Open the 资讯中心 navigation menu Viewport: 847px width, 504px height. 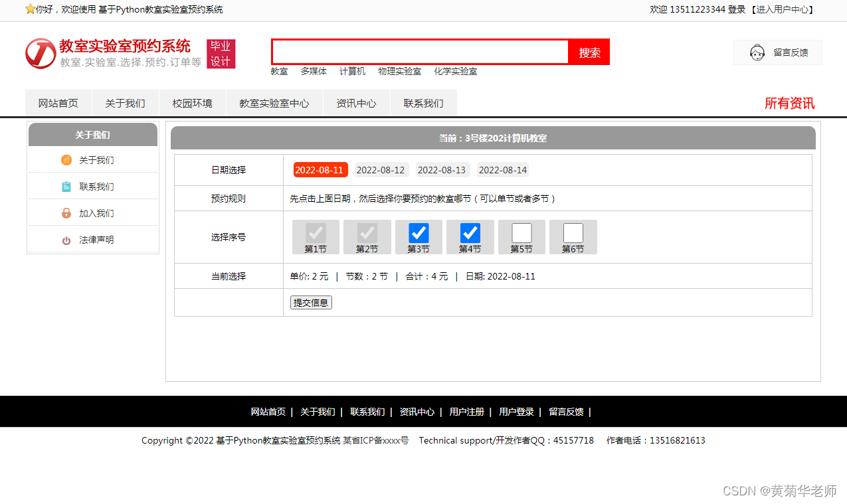tap(357, 103)
